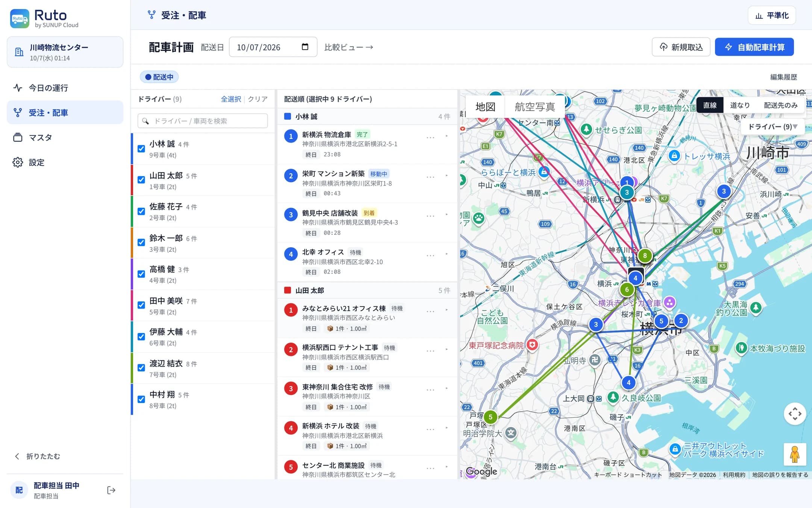
Task: Expand arrow for 鶴見中央 店舗改装 row
Action: coord(447,214)
